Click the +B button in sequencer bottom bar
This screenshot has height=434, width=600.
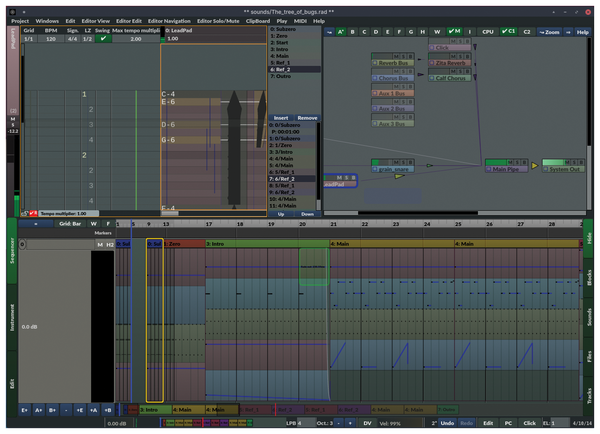(x=108, y=410)
